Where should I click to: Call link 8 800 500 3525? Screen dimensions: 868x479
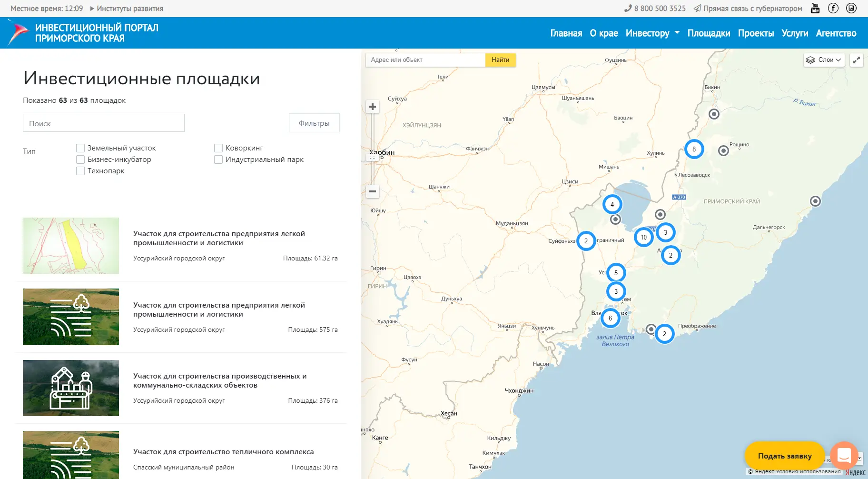660,9
